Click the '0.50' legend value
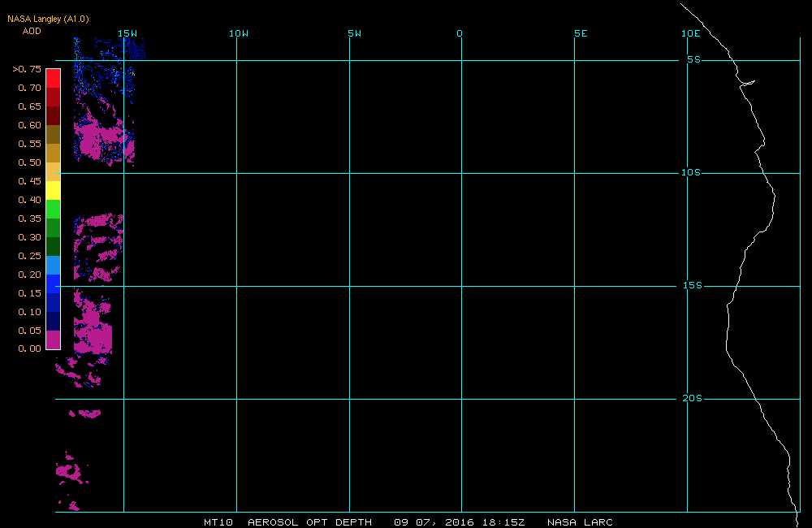Image resolution: width=812 pixels, height=528 pixels. tap(29, 162)
